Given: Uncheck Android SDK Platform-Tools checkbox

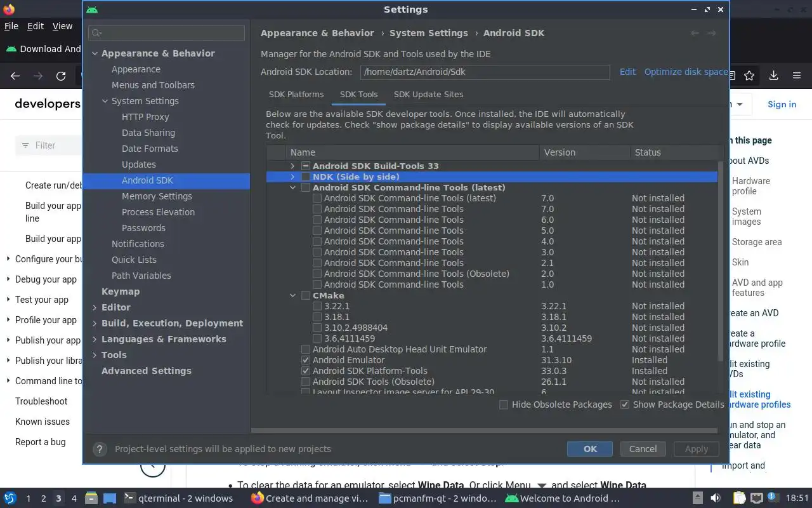Looking at the screenshot, I should point(306,371).
